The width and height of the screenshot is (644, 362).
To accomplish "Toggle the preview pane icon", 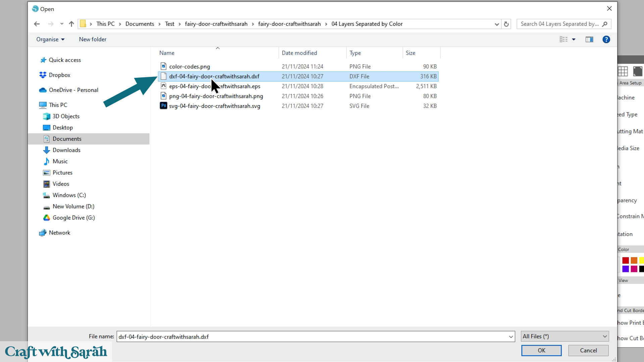I will pyautogui.click(x=589, y=40).
